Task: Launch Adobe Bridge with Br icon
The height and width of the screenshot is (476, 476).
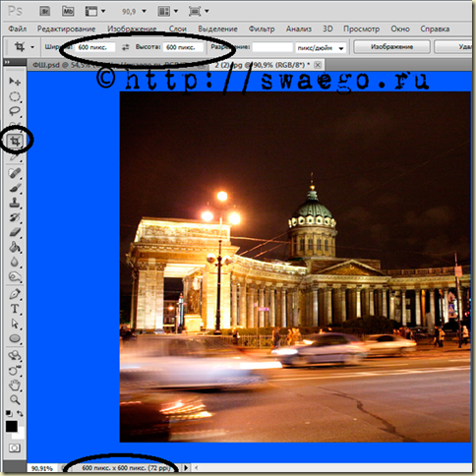Action: (x=44, y=11)
